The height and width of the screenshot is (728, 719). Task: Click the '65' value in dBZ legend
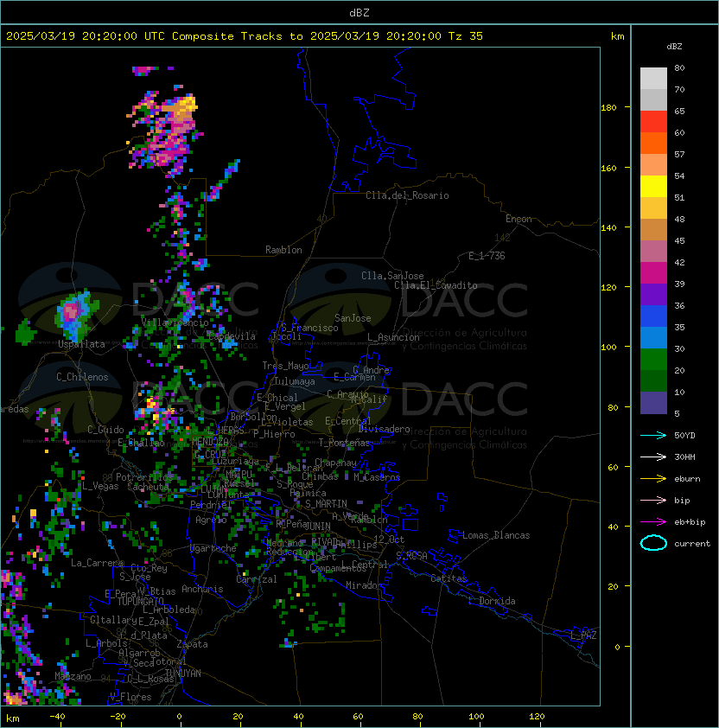(x=679, y=111)
